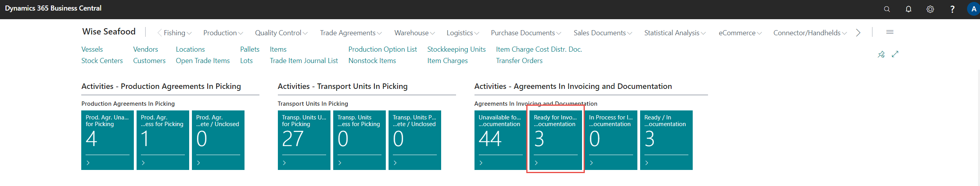
Task: Expand the page with the diagonal arrows icon
Action: pyautogui.click(x=895, y=54)
